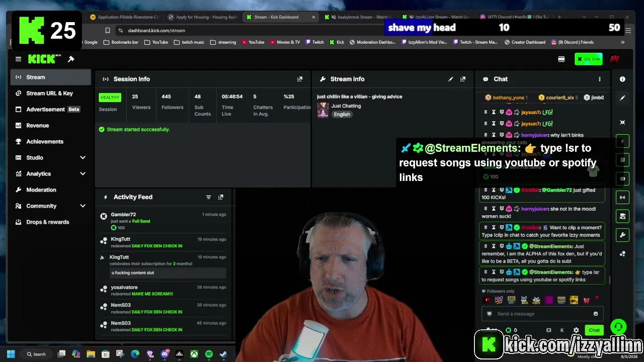
Task: Click the profile avatar in top right
Action: [x=614, y=59]
